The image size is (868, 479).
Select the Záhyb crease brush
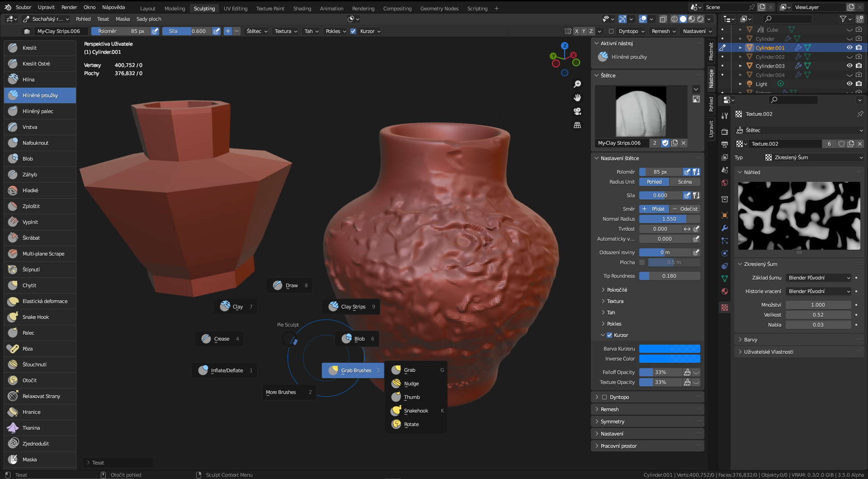(x=40, y=175)
